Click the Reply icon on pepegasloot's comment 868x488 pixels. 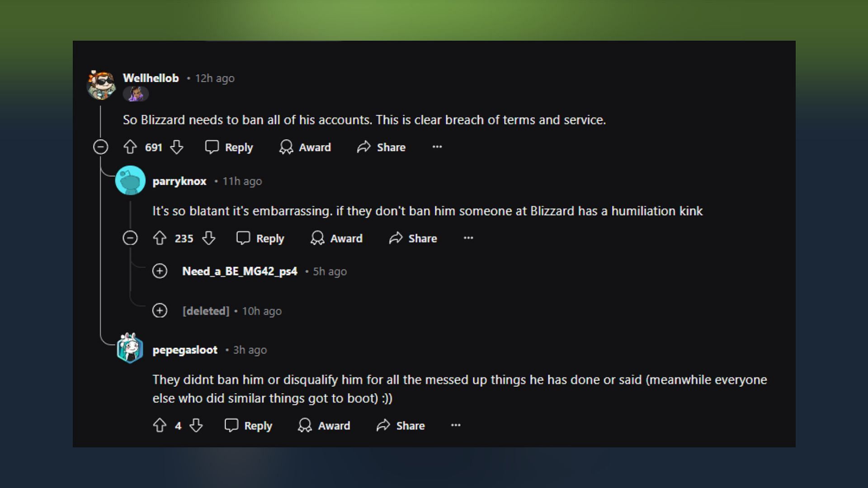click(231, 426)
